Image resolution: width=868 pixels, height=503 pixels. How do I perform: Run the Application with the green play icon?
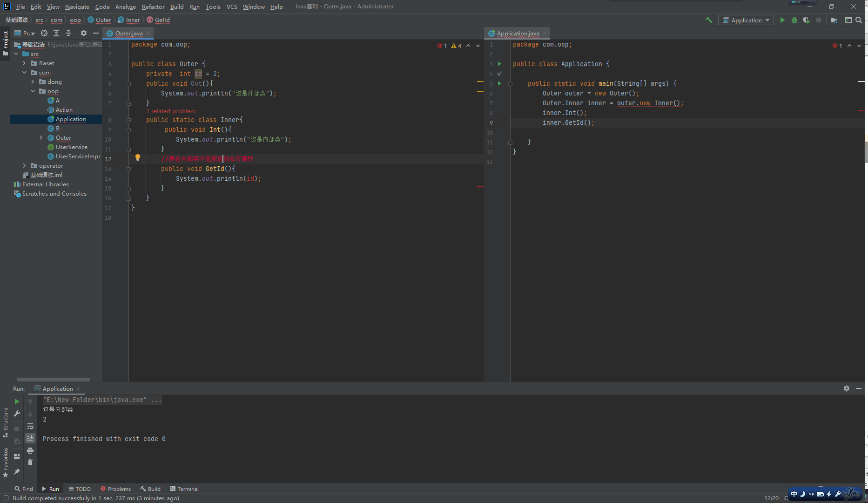[x=782, y=20]
